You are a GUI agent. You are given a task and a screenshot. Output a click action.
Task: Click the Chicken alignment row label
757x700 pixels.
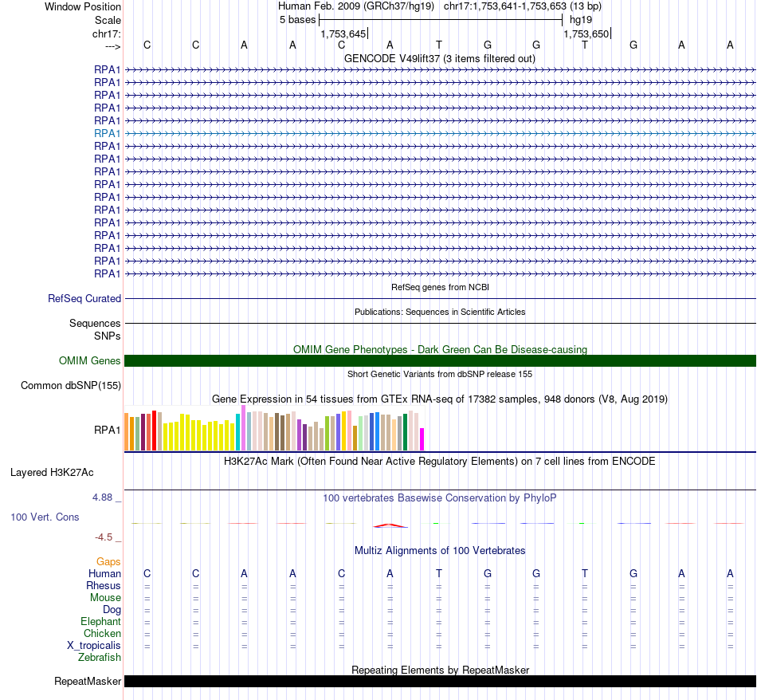[x=102, y=633]
